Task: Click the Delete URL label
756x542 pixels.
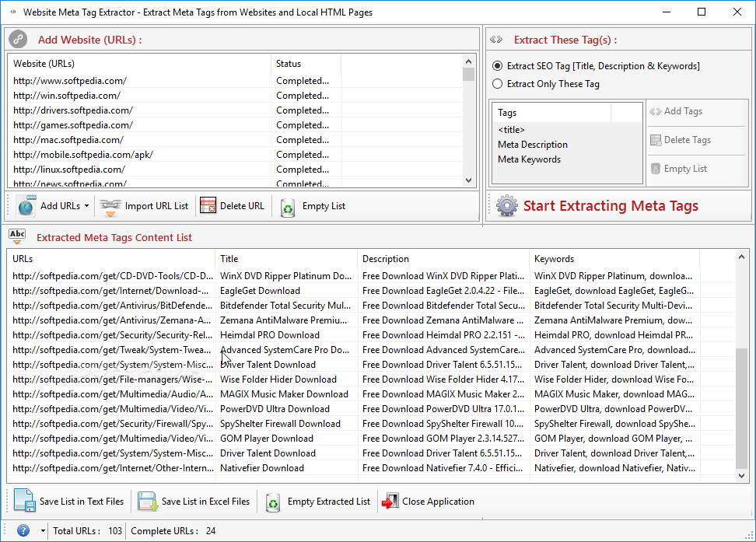Action: tap(242, 206)
